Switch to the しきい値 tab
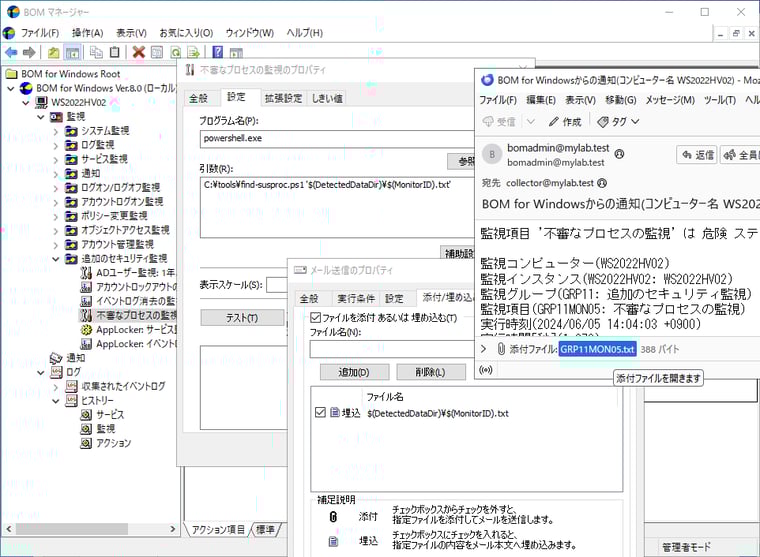760x557 pixels. [327, 98]
